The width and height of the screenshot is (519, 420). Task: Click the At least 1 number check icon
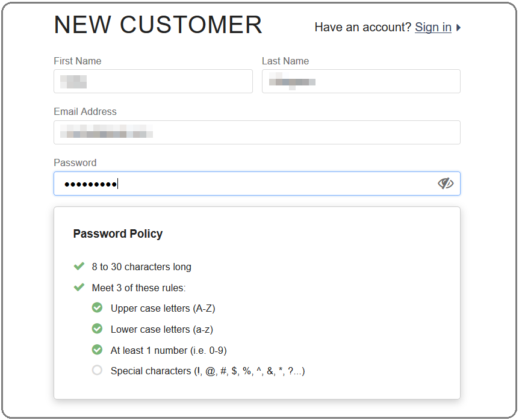pyautogui.click(x=97, y=350)
